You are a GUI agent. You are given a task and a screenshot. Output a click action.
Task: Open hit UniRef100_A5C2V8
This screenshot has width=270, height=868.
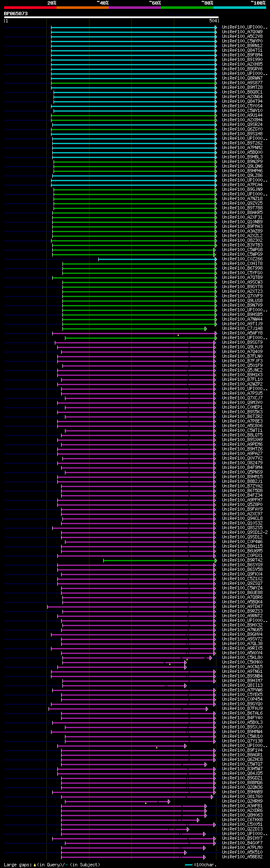tap(242, 36)
